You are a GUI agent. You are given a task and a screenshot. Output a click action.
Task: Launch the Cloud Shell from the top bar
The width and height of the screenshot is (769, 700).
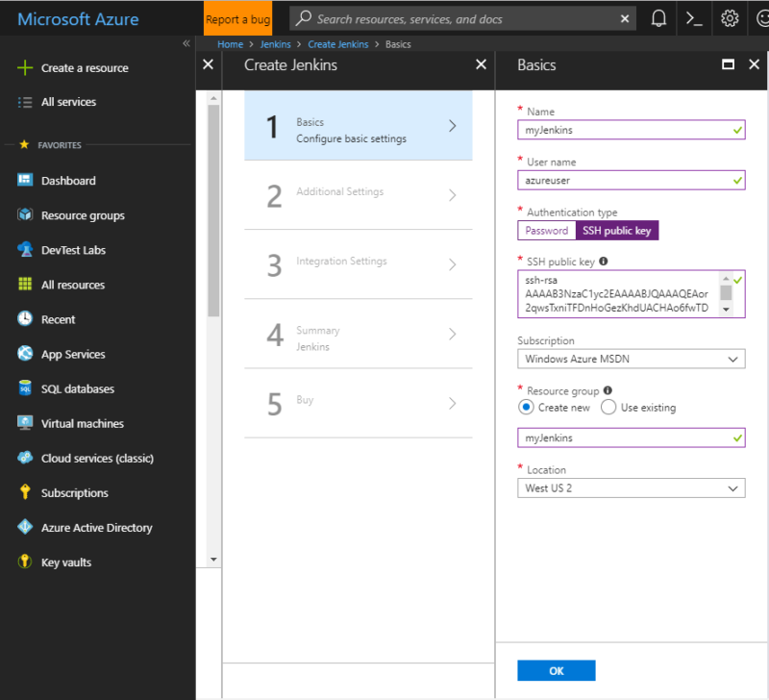(694, 17)
